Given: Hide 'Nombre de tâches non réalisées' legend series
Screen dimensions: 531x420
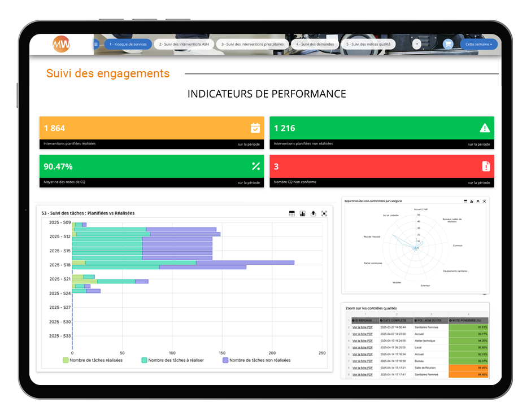Looking at the screenshot, I should pos(256,360).
